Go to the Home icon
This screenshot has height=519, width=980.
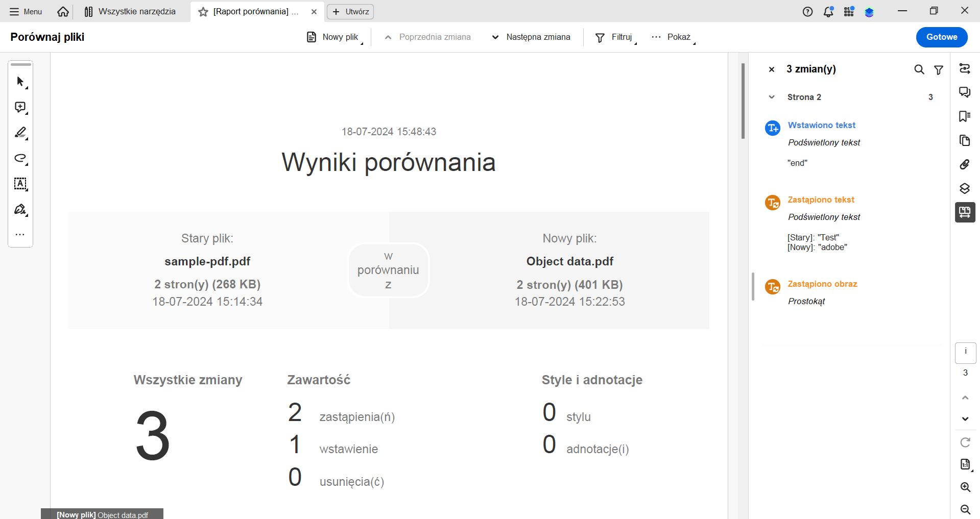pos(63,11)
